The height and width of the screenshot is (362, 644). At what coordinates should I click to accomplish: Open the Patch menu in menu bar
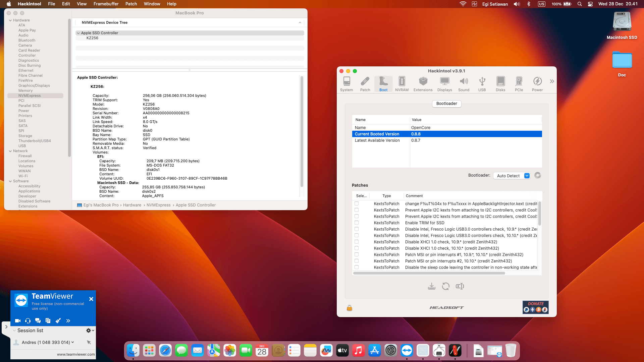point(131,4)
